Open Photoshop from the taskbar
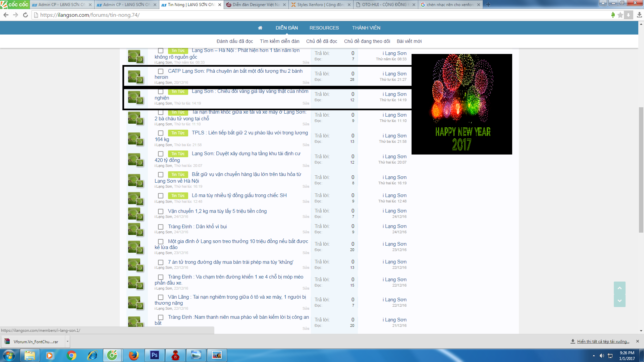Screen dimensions: 644x362 coord(154,355)
